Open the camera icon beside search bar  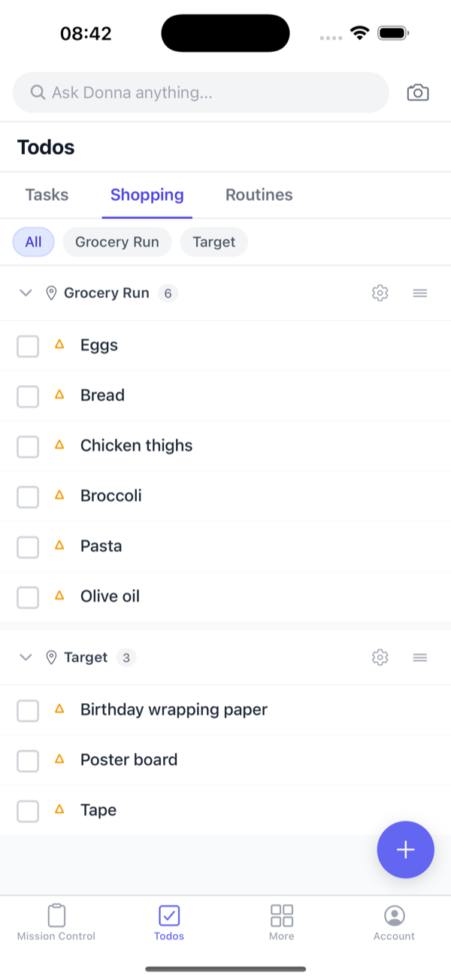pos(418,92)
